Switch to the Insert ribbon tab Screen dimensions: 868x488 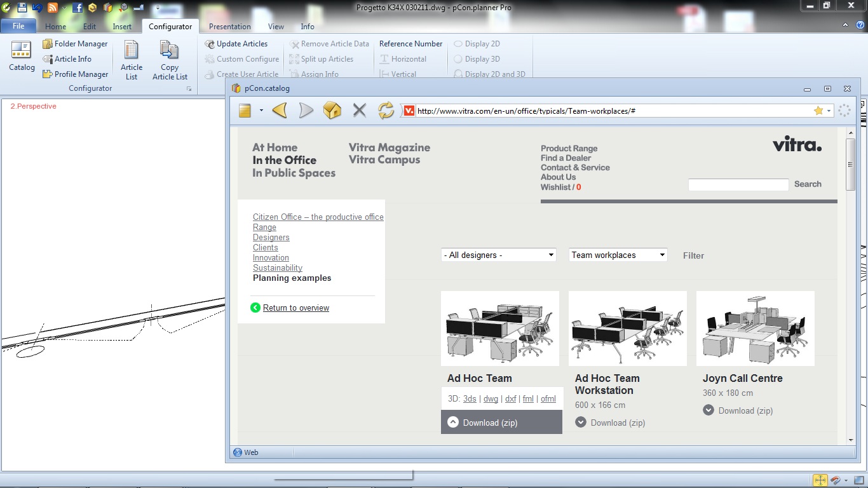[122, 27]
